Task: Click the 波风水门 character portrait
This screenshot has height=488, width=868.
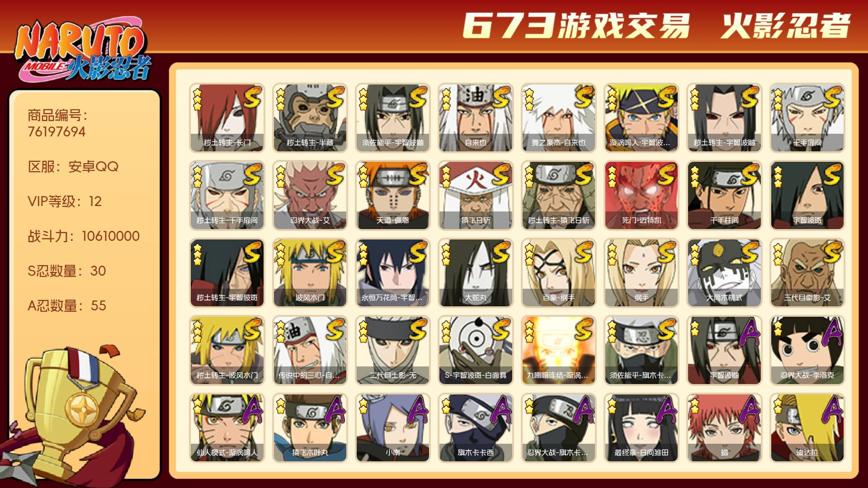Action: point(310,273)
